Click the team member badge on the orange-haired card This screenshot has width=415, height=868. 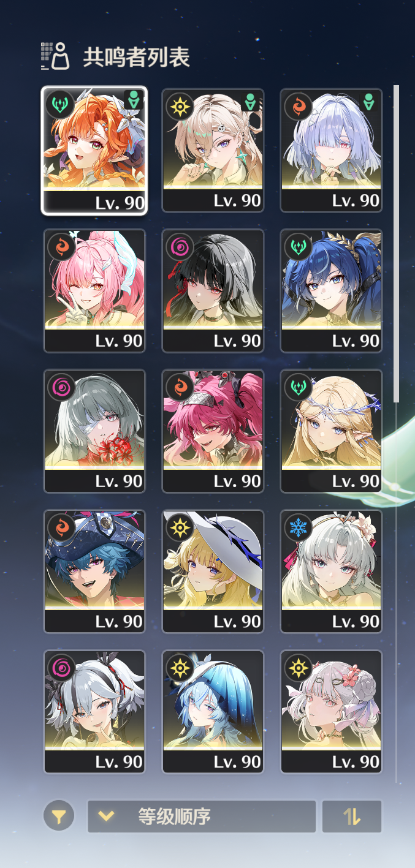click(x=134, y=100)
